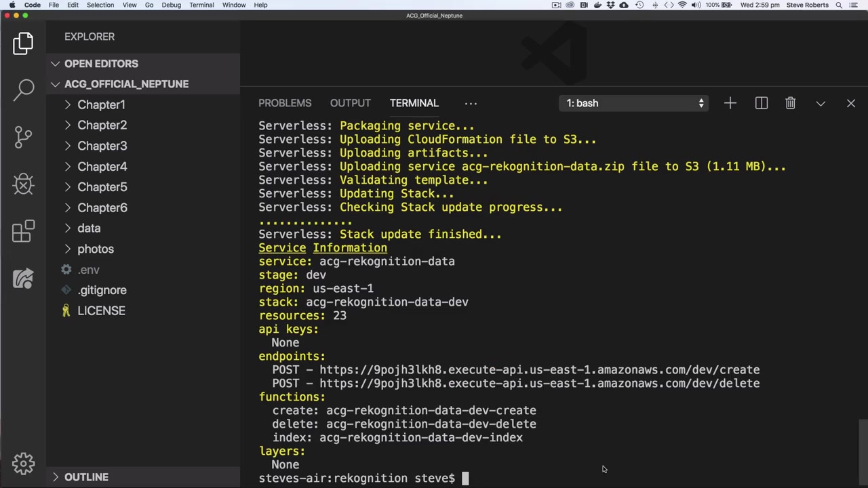The height and width of the screenshot is (488, 868).
Task: Open the Terminal menu in menu bar
Action: [x=201, y=5]
